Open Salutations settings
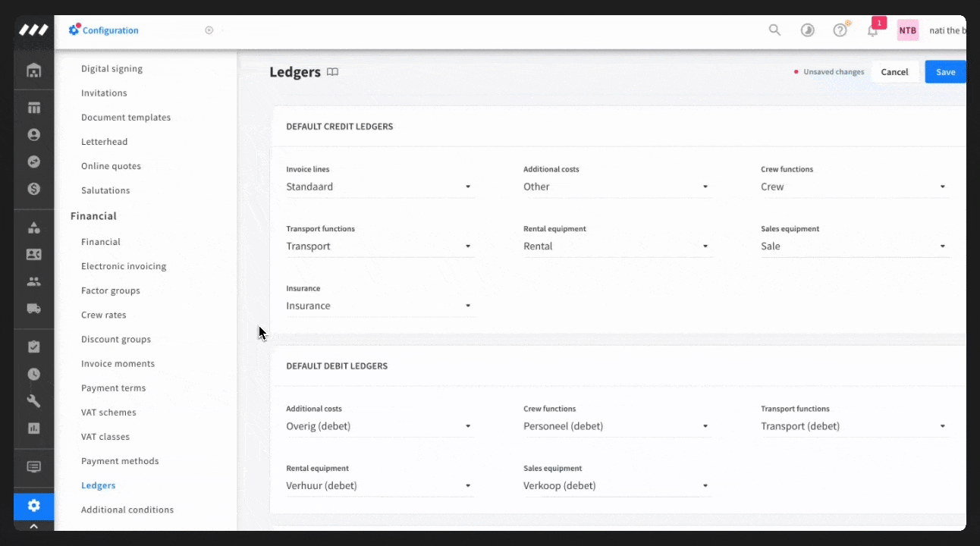980x546 pixels. [105, 190]
